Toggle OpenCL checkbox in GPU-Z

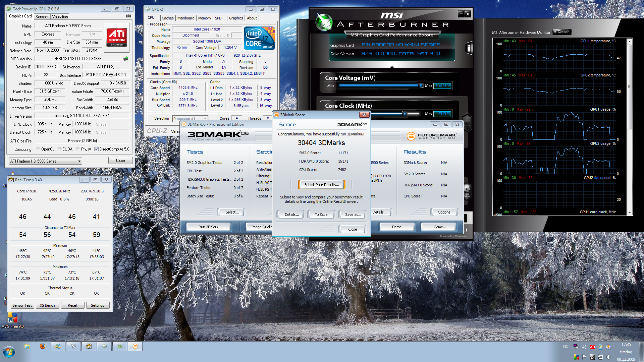click(x=38, y=149)
